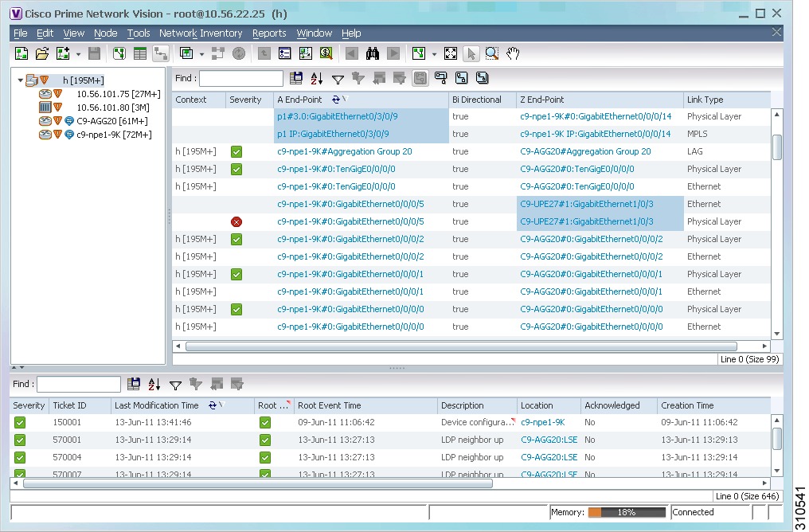809x532 pixels.
Task: Open the Network Inventory menu
Action: coord(201,33)
